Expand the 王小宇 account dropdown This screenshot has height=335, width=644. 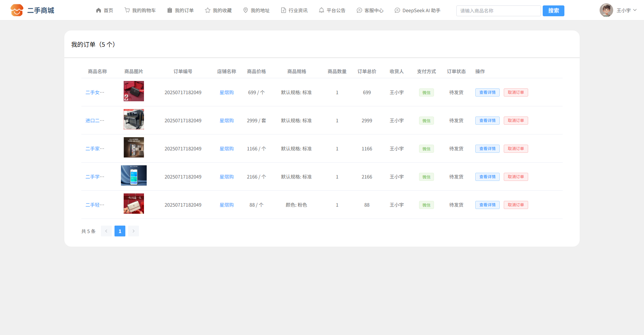pyautogui.click(x=635, y=10)
